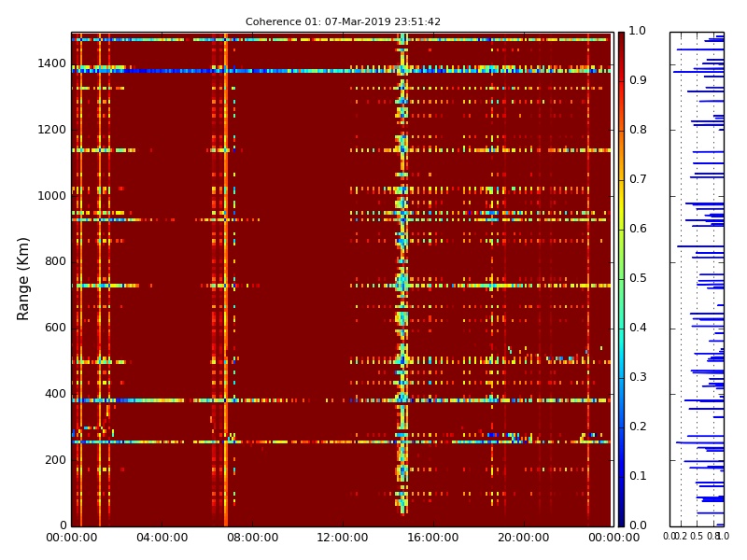Click the colorbar 0.1 tick label
Viewport: 747px width, 560px height.
[638, 476]
